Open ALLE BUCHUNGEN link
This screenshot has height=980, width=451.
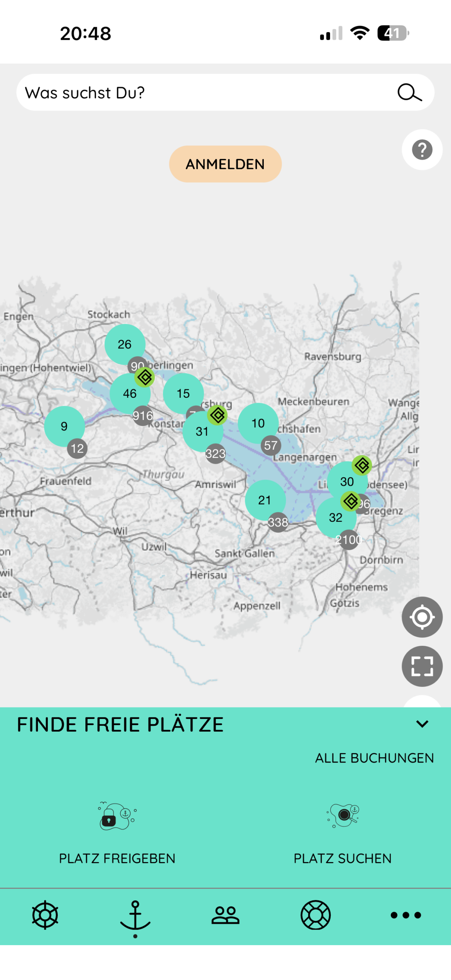click(374, 758)
